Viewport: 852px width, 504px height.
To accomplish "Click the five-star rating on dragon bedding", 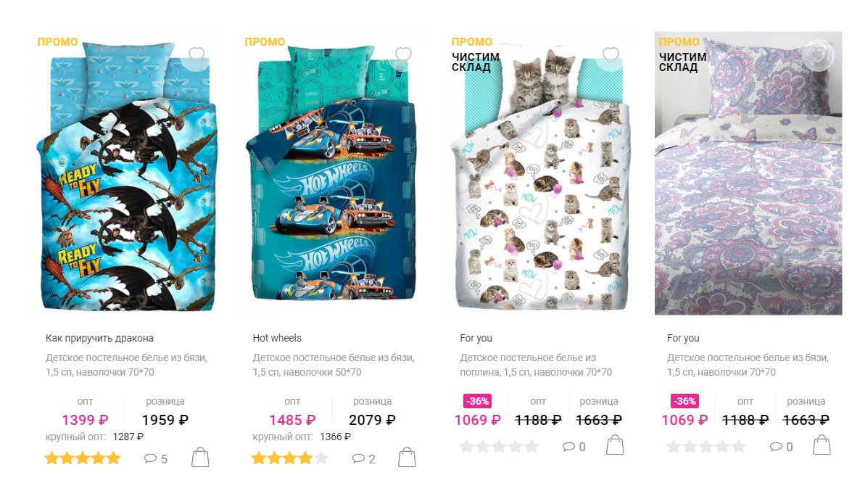I will [x=83, y=458].
